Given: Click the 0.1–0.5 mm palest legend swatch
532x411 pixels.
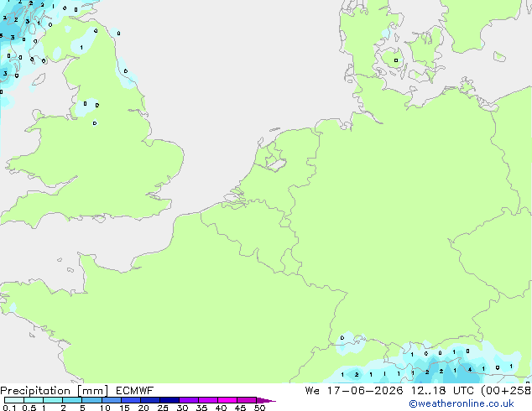Looking at the screenshot, I should coord(14,400).
